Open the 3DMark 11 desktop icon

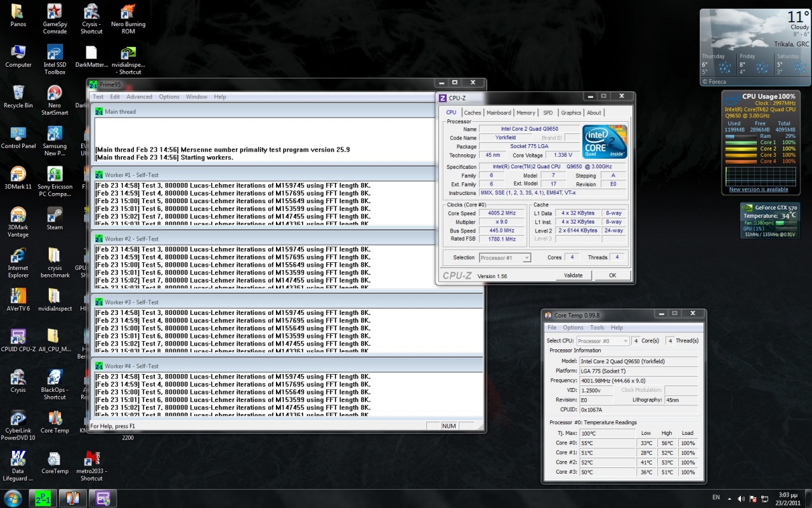click(x=18, y=178)
